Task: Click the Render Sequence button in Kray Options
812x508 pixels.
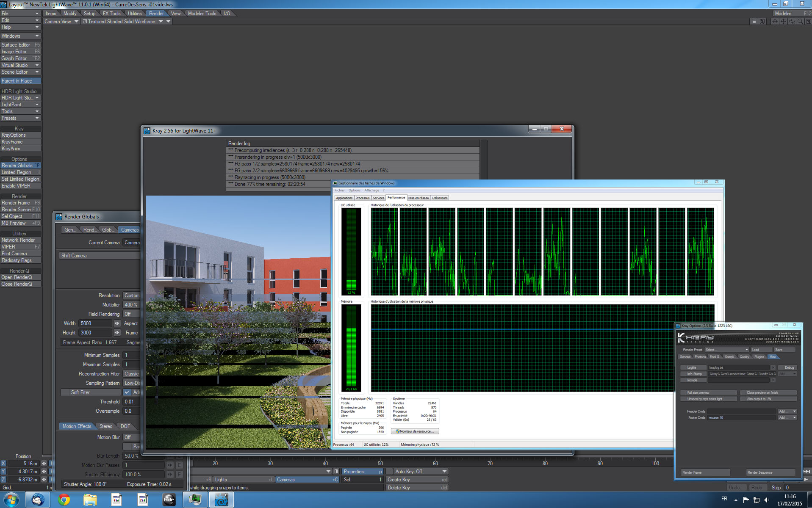Action: [x=770, y=472]
